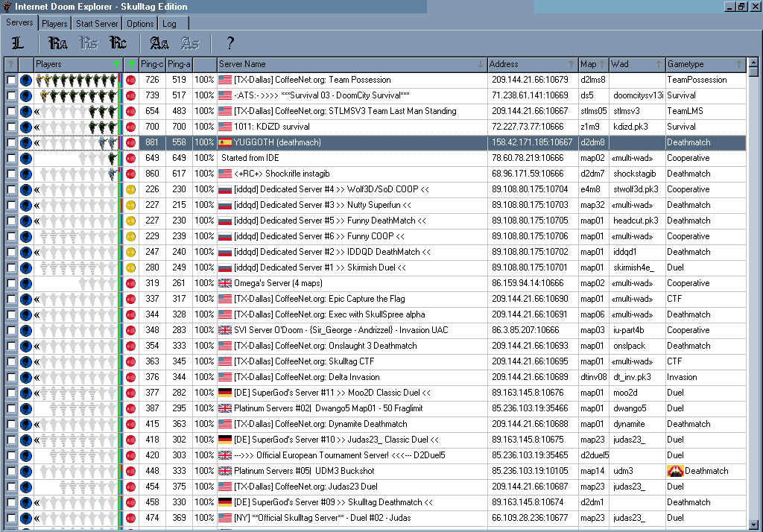Click yellow status dot for Dedicated Server #4 row
The image size is (763, 532).
click(x=130, y=189)
